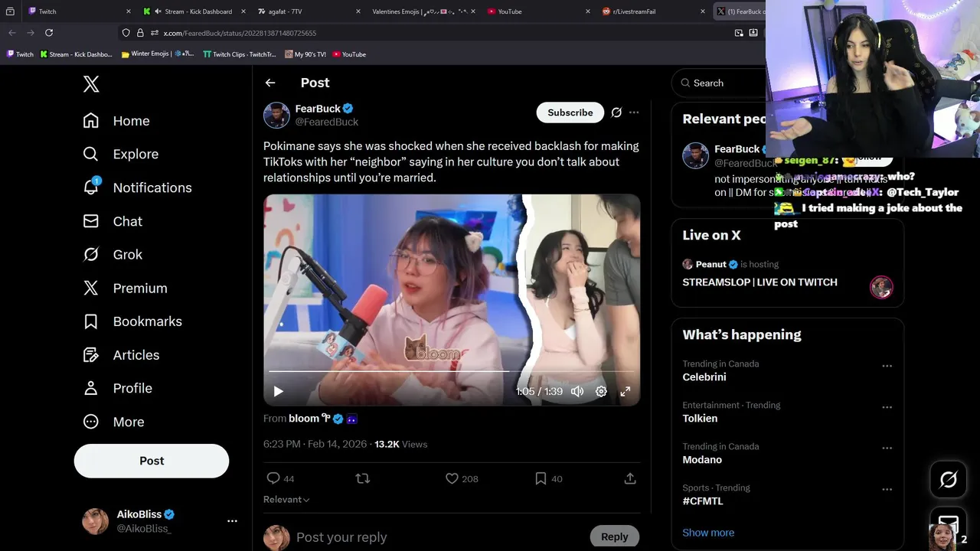Open the Tolkien trending topic

700,419
